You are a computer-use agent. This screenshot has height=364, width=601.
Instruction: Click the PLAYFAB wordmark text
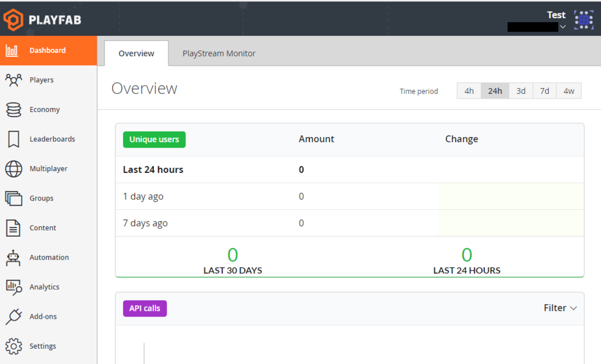pos(55,20)
